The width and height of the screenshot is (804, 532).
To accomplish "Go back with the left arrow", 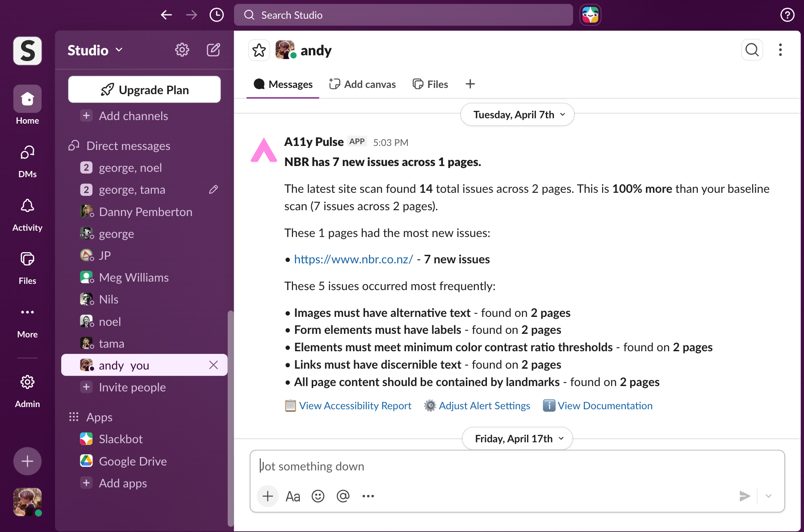I will pyautogui.click(x=167, y=15).
